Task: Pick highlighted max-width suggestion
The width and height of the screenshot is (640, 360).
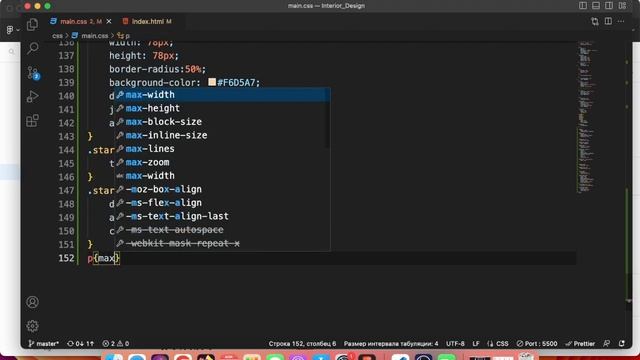Action: click(222, 95)
